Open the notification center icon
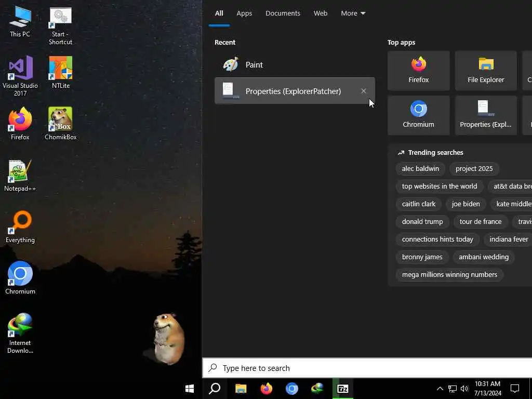Viewport: 532px width, 399px height. 515,389
